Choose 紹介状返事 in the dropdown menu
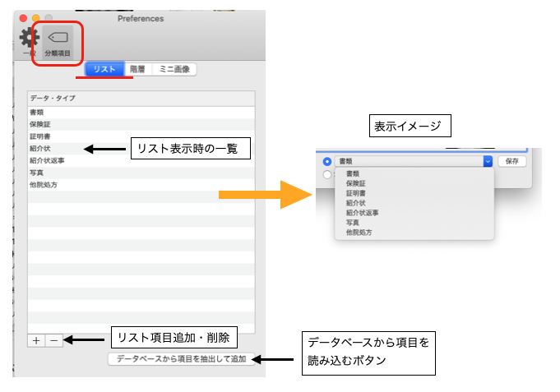The image size is (560, 392). pyautogui.click(x=362, y=213)
